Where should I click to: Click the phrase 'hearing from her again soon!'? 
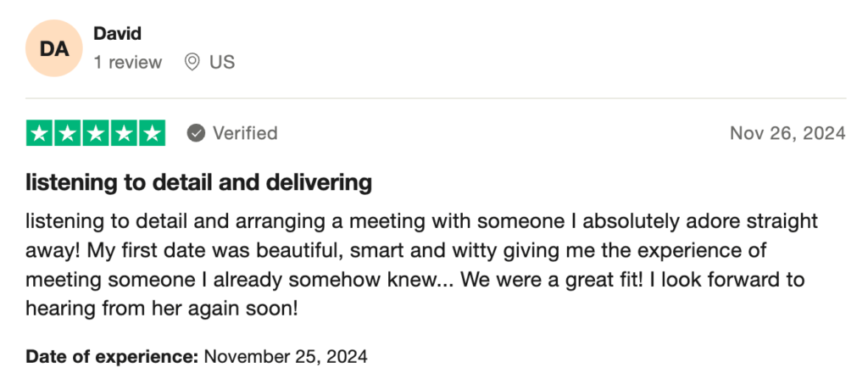(162, 309)
